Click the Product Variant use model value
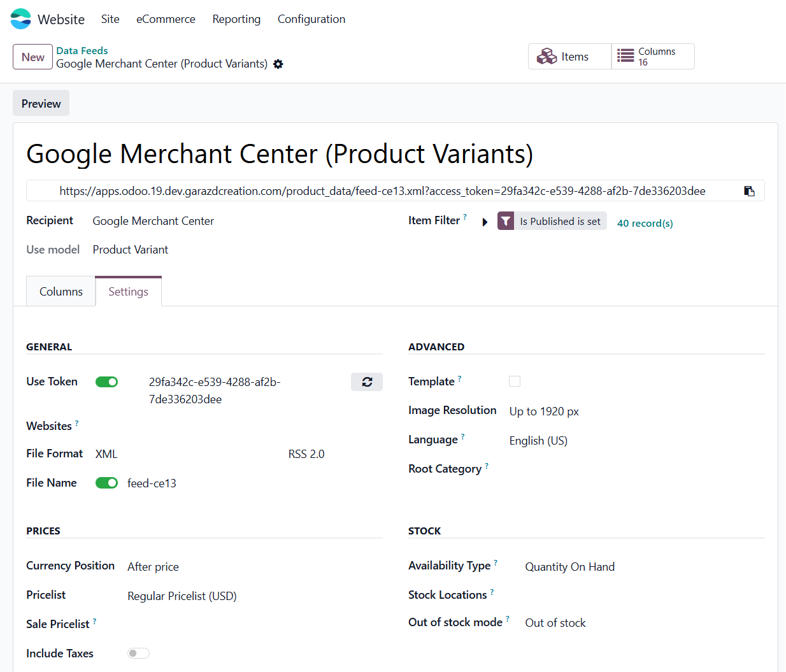This screenshot has width=786, height=672. click(131, 250)
